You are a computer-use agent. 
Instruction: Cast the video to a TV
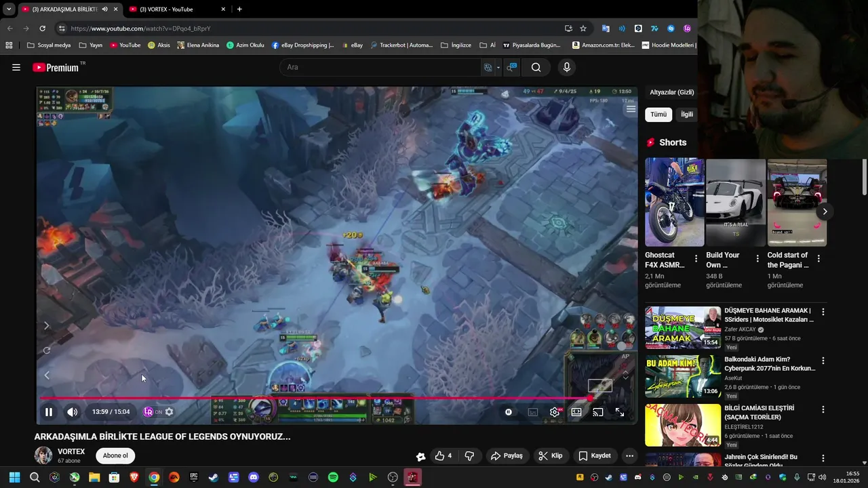coord(598,411)
